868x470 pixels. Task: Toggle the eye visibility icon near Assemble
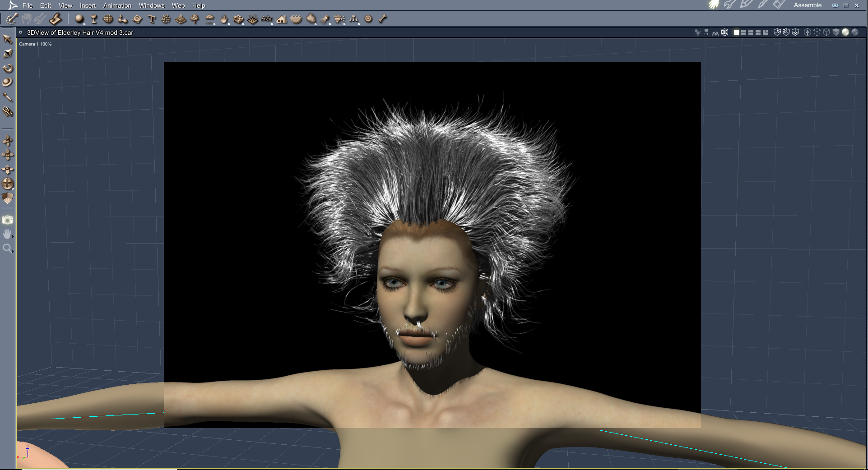click(x=835, y=5)
